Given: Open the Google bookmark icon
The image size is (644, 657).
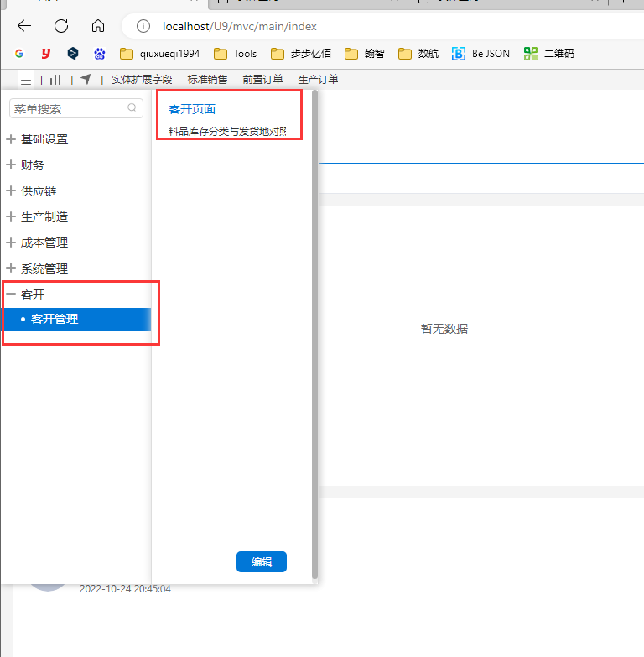Looking at the screenshot, I should [19, 54].
